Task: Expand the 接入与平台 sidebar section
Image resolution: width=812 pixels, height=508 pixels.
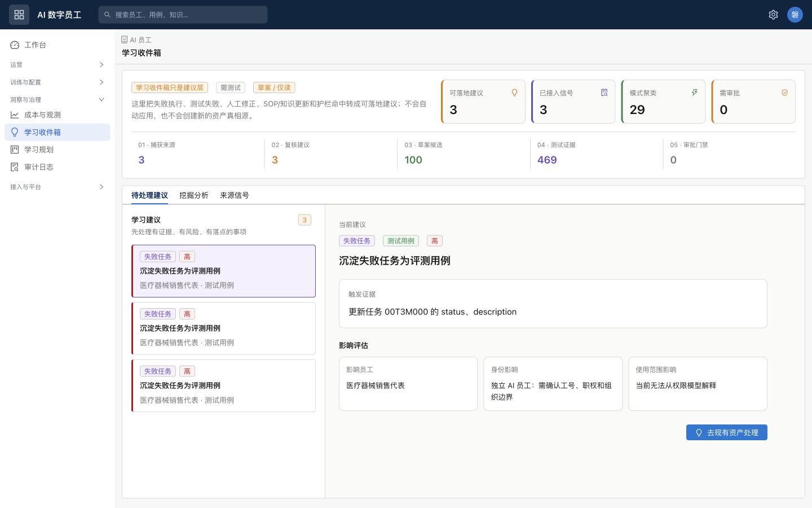Action: point(57,187)
